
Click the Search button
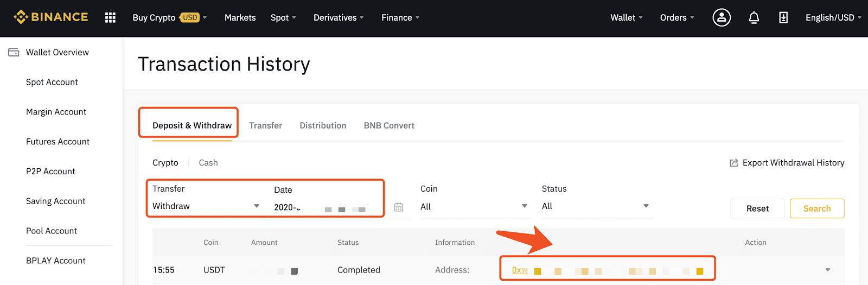[817, 208]
